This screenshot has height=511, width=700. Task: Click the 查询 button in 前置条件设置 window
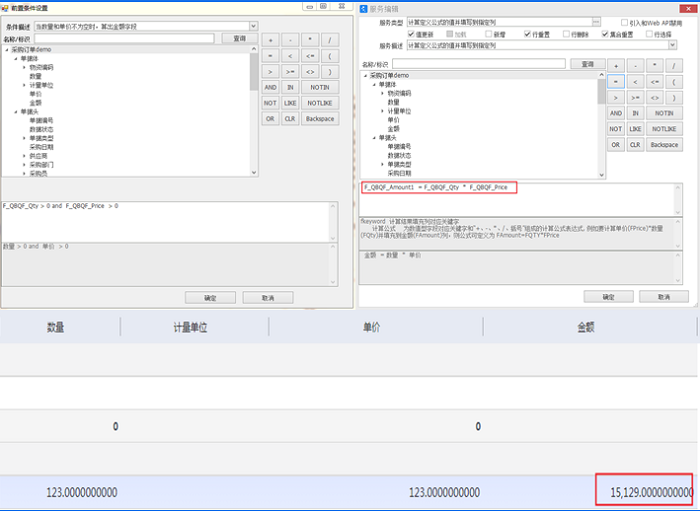coord(240,38)
